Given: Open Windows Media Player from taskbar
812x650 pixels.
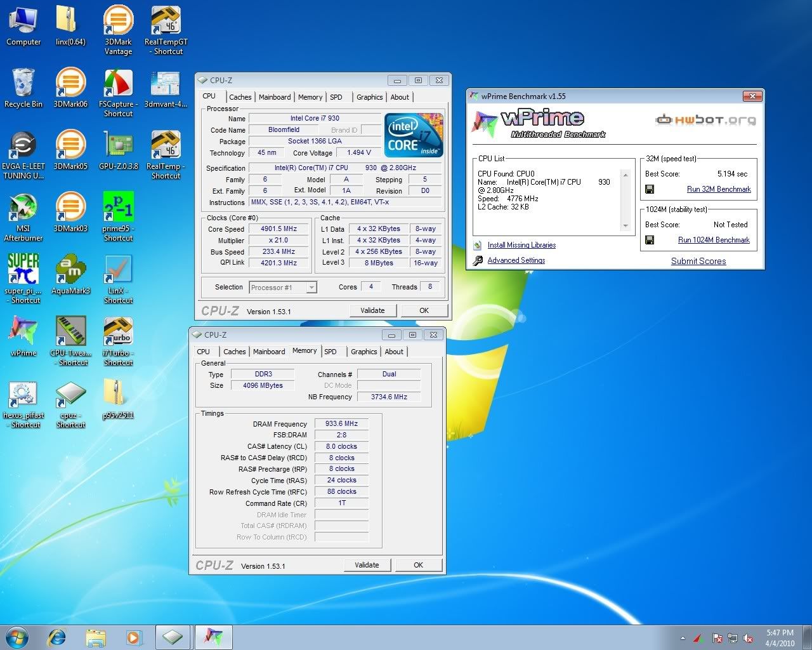Looking at the screenshot, I should (x=134, y=637).
